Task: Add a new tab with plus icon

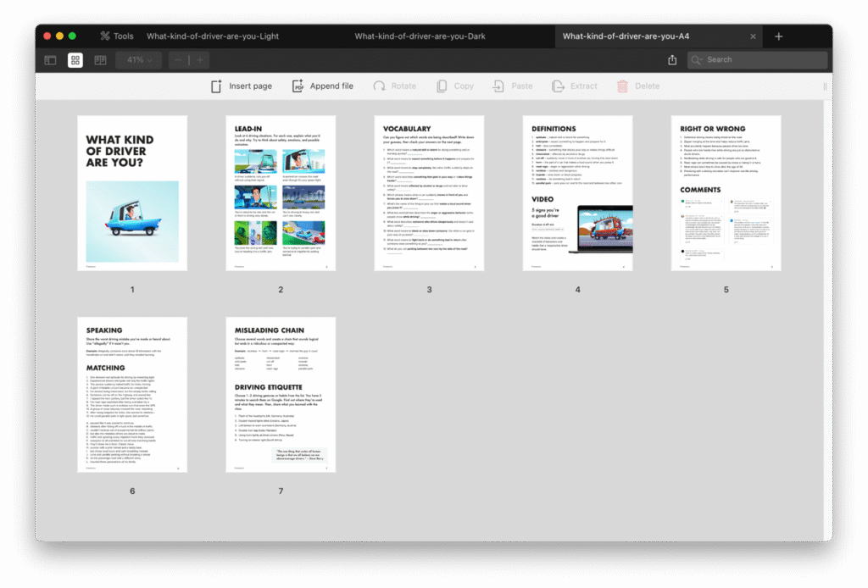Action: [x=779, y=36]
